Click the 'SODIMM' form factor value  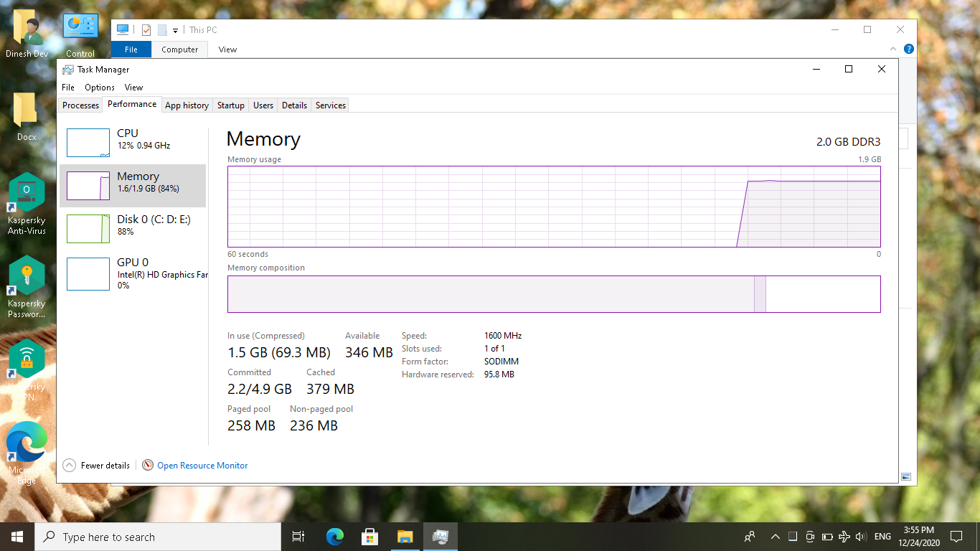click(501, 362)
